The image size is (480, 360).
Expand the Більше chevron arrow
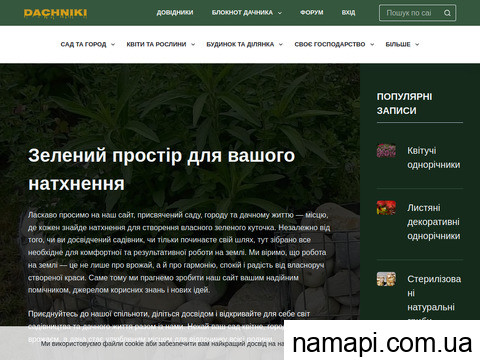(417, 44)
